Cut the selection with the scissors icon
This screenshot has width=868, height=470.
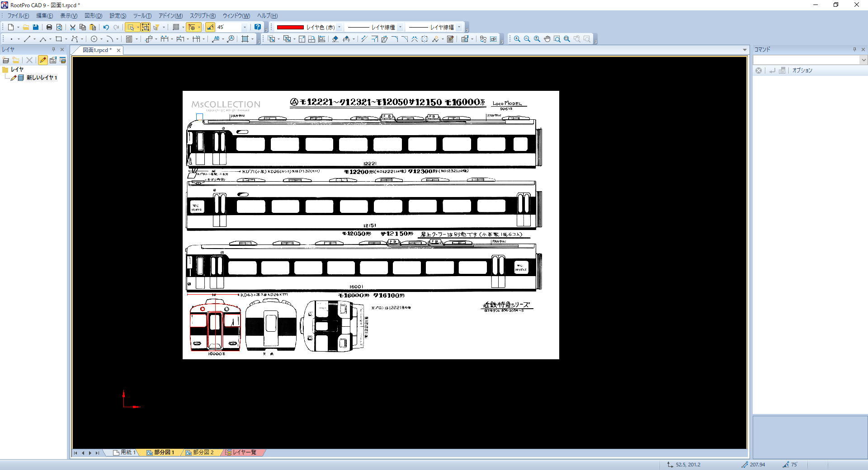click(x=72, y=27)
